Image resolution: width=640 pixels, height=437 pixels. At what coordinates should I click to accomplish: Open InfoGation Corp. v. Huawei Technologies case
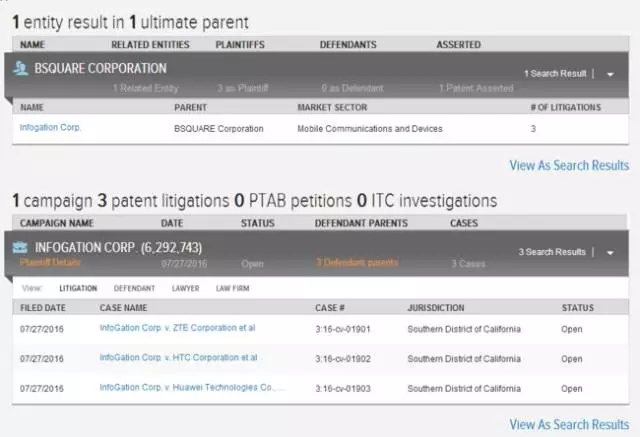(190, 388)
